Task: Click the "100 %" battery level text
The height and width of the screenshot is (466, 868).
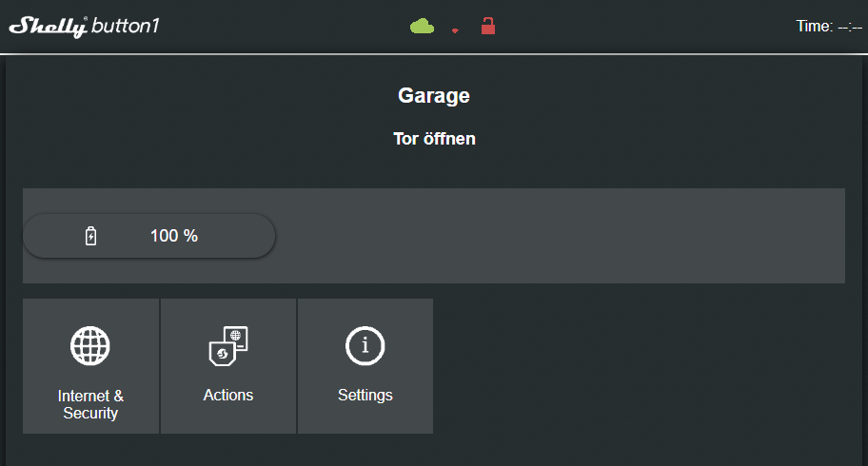Action: point(174,236)
